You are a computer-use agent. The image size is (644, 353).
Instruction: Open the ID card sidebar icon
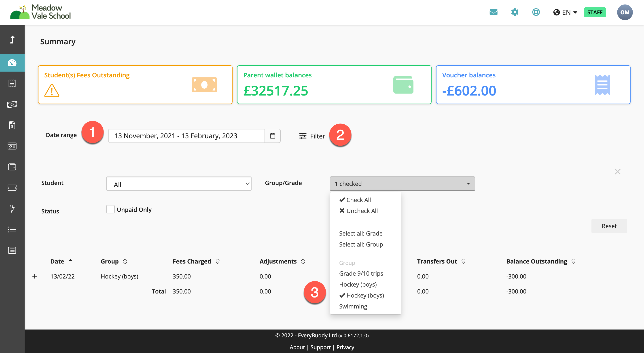tap(12, 146)
